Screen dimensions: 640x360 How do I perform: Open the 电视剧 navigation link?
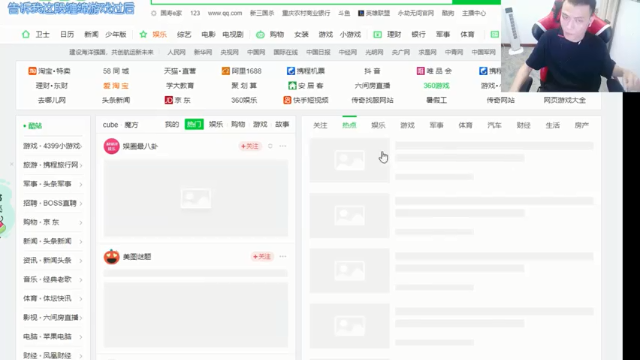(233, 35)
